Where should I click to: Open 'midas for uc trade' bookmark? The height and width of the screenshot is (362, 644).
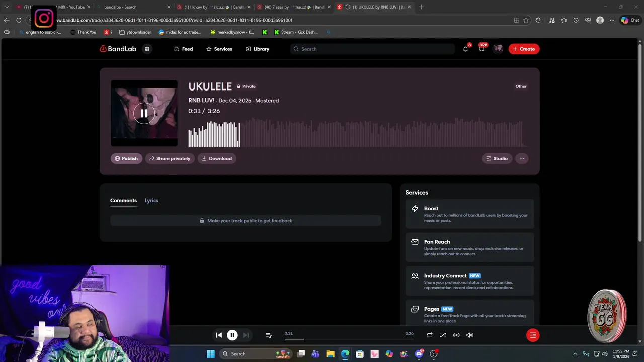[x=180, y=32]
